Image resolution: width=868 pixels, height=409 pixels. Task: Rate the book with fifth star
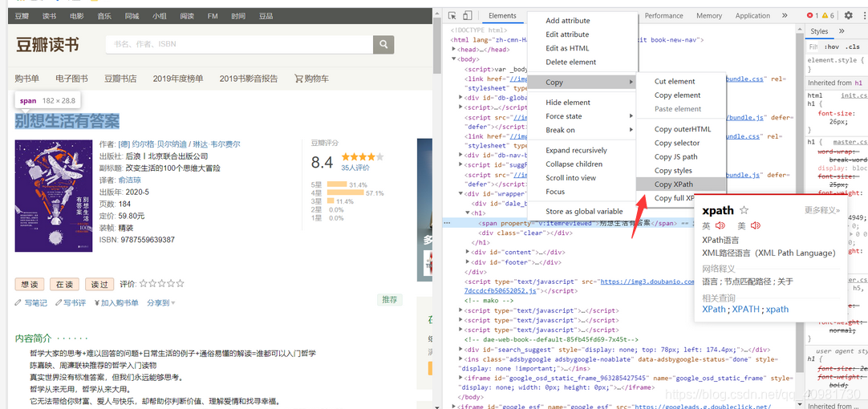click(x=180, y=283)
